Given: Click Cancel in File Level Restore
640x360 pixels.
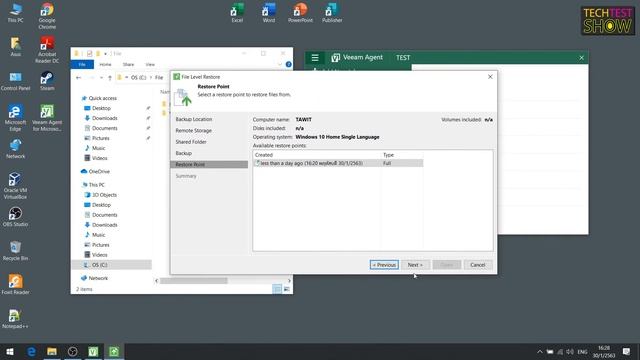Looking at the screenshot, I should [x=478, y=265].
